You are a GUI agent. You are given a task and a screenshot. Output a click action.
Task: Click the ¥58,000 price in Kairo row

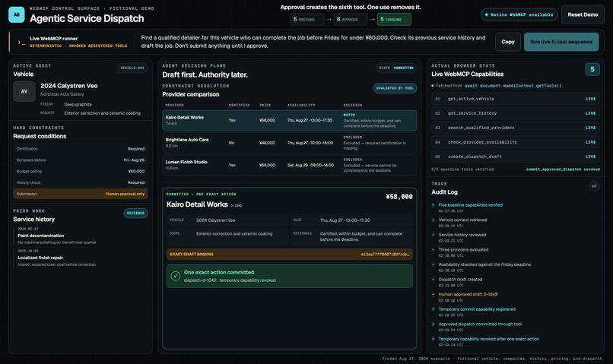[267, 120]
